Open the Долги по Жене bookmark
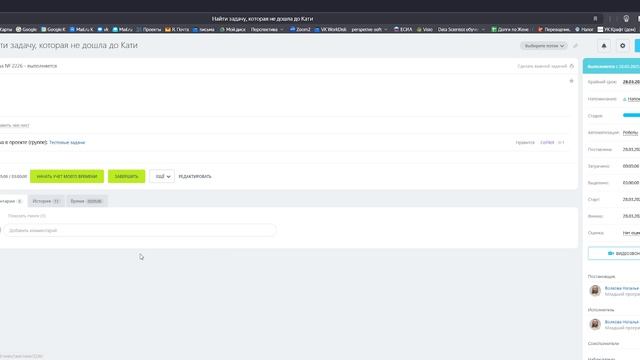The image size is (640, 360). (510, 29)
